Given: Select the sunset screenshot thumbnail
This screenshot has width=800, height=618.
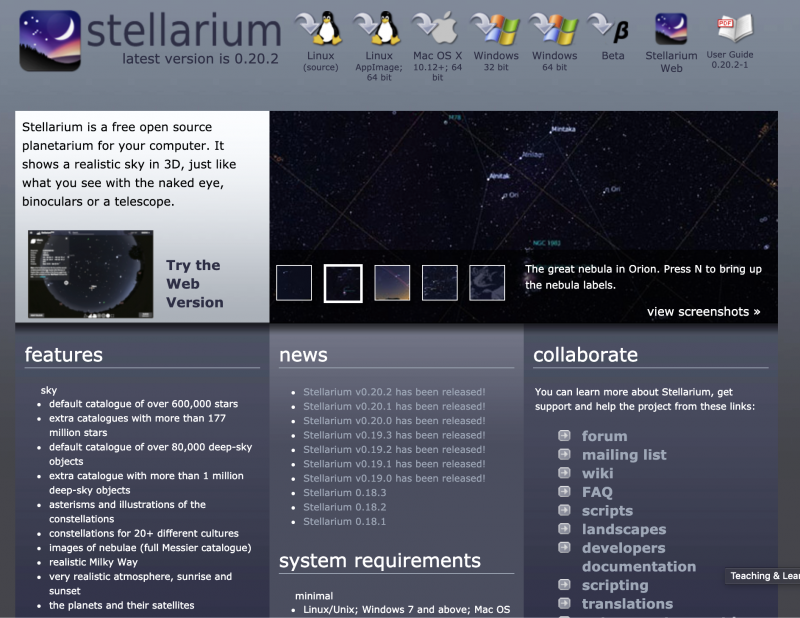Looking at the screenshot, I should click(x=392, y=283).
